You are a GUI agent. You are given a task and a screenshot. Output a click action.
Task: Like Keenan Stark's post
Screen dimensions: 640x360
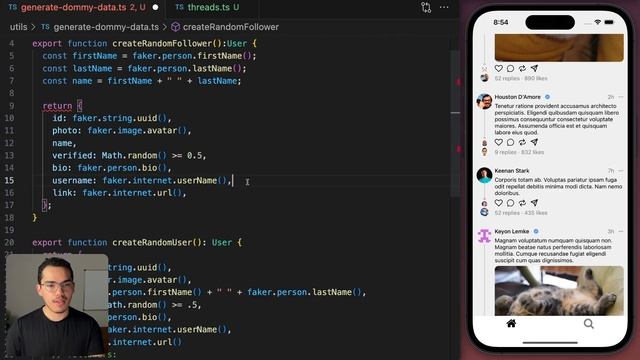pos(498,202)
